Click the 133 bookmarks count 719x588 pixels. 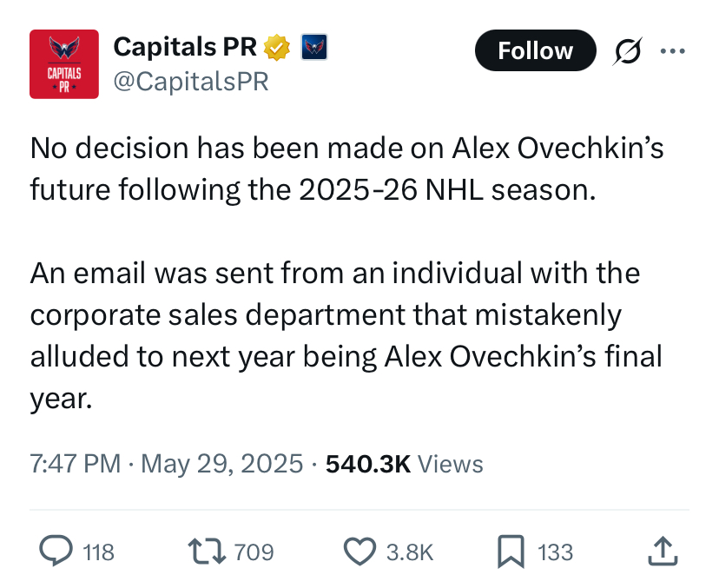click(555, 552)
